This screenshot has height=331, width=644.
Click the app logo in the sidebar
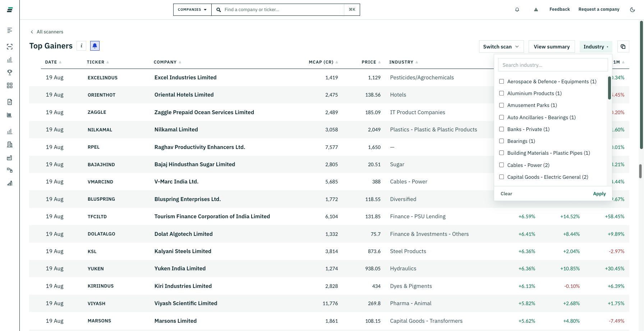point(10,10)
